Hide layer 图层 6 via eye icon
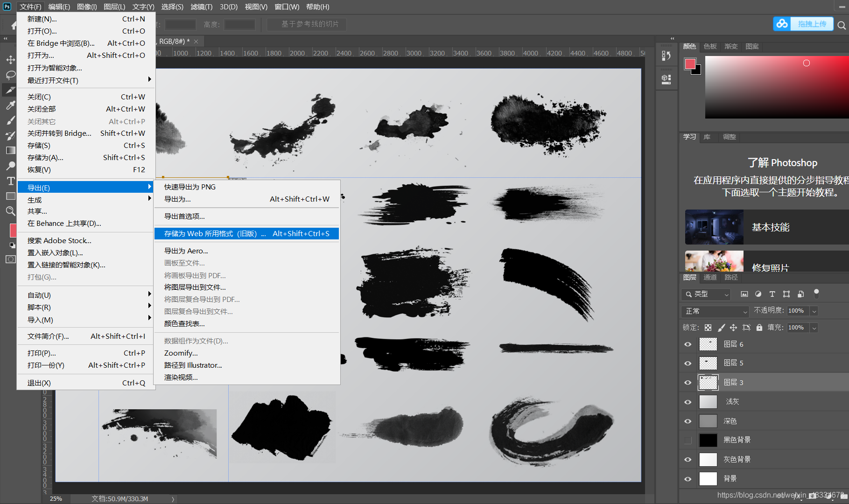 (x=688, y=344)
